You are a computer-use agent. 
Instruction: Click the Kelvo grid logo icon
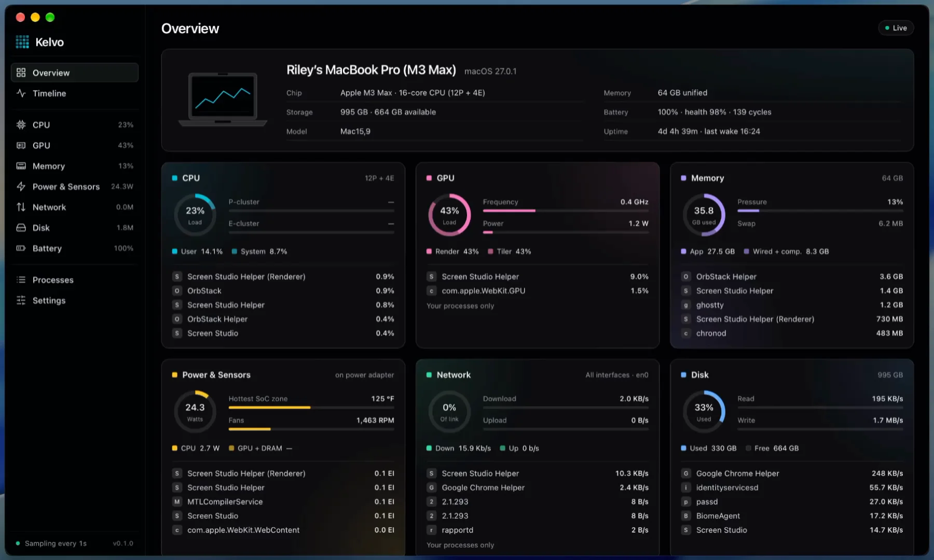[x=22, y=42]
